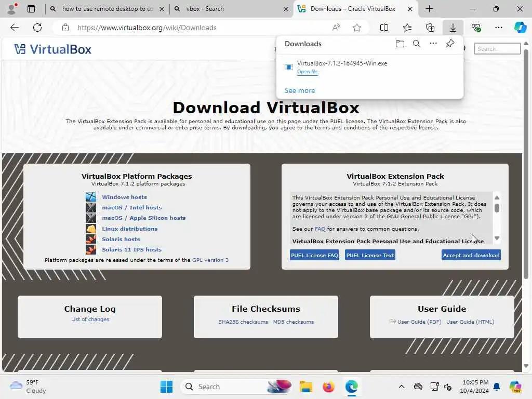This screenshot has height=399, width=532.
Task: Click the taskbar Search box
Action: tap(237, 387)
